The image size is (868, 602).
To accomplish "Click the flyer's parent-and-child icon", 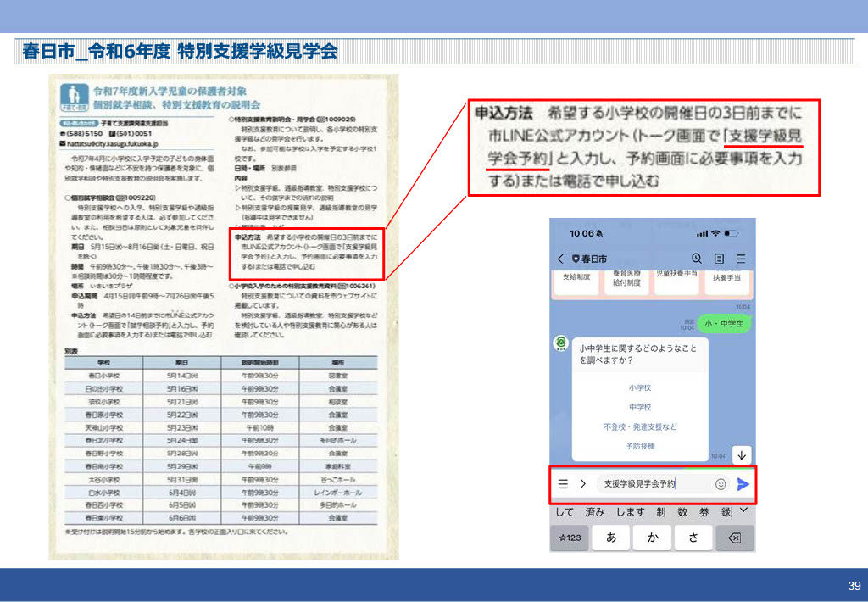I will coord(75,98).
